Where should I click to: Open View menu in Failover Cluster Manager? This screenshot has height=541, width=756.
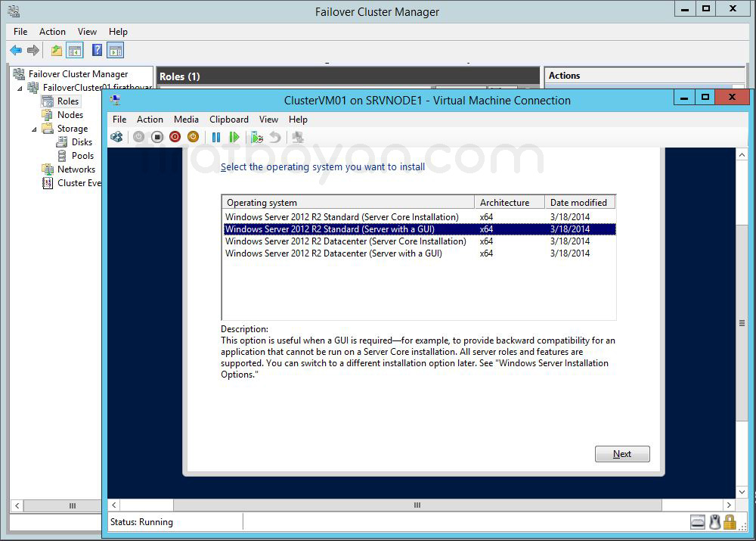click(87, 31)
